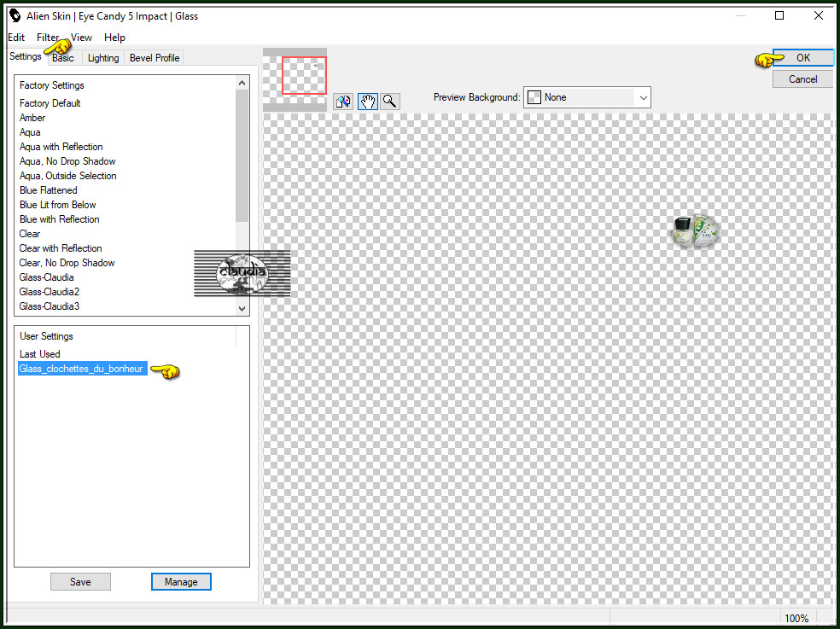Click the Save settings button
The image size is (840, 629).
(x=80, y=582)
